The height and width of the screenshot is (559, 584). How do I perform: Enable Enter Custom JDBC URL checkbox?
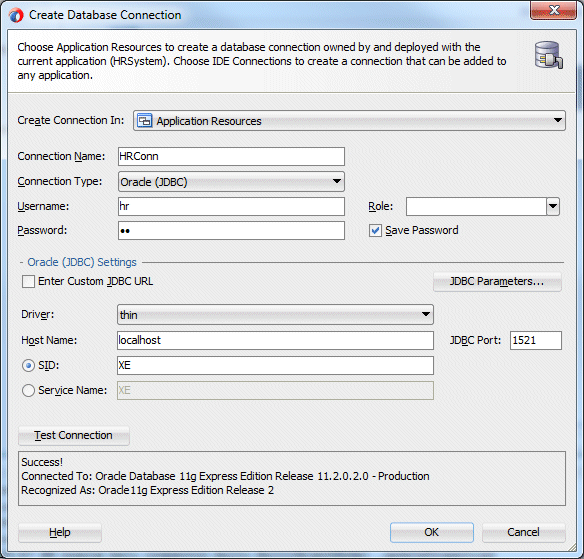tap(28, 282)
